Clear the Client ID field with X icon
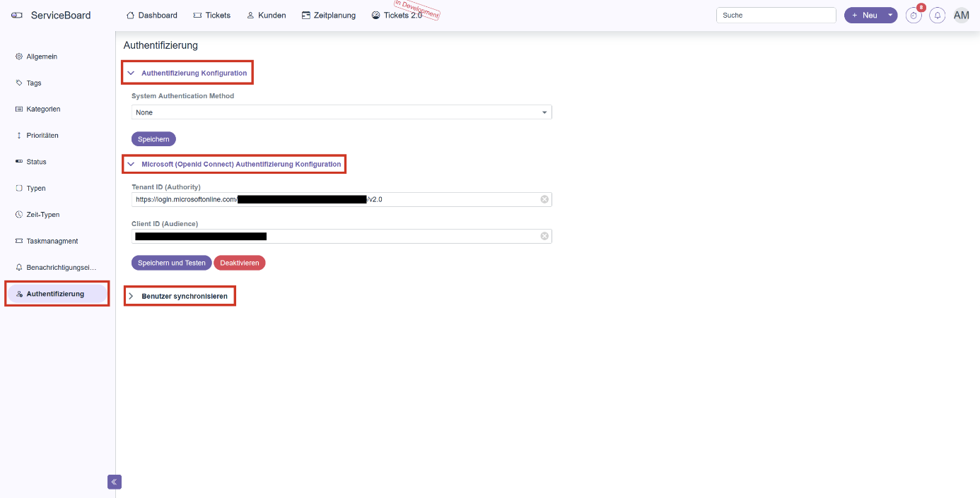980x498 pixels. coord(544,237)
